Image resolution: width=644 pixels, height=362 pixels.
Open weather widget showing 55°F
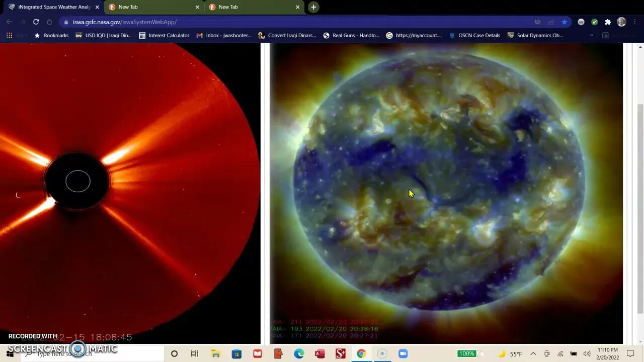coord(510,353)
